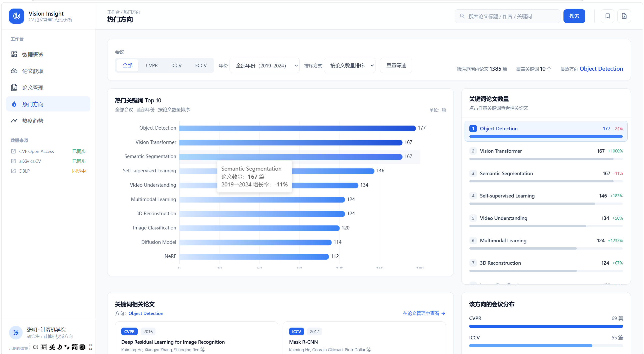The width and height of the screenshot is (644, 354).
Task: Click the 搜索 button
Action: click(x=574, y=16)
